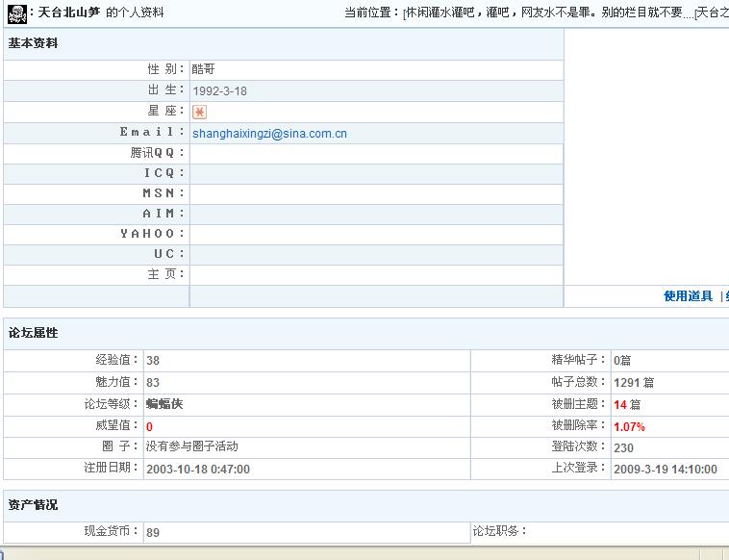The height and width of the screenshot is (560, 729).
Task: Click the 性别 label
Action: coord(166,69)
